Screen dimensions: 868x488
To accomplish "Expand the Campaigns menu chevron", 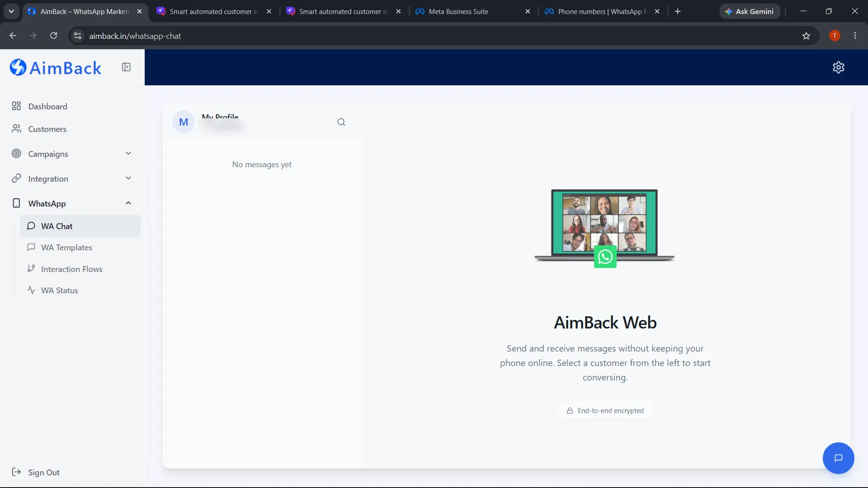I will pos(128,154).
